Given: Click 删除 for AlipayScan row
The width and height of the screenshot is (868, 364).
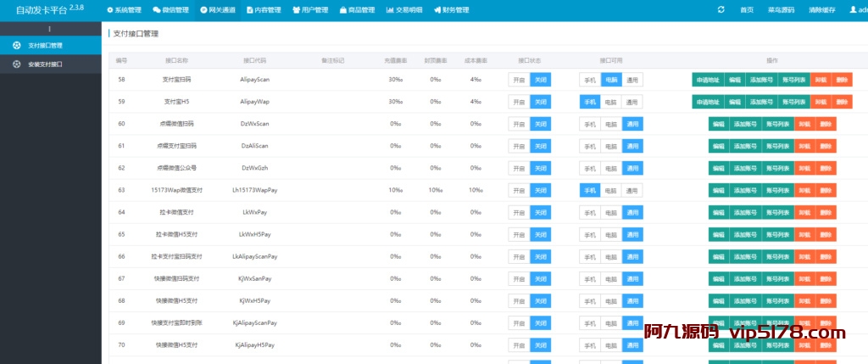Looking at the screenshot, I should [842, 80].
